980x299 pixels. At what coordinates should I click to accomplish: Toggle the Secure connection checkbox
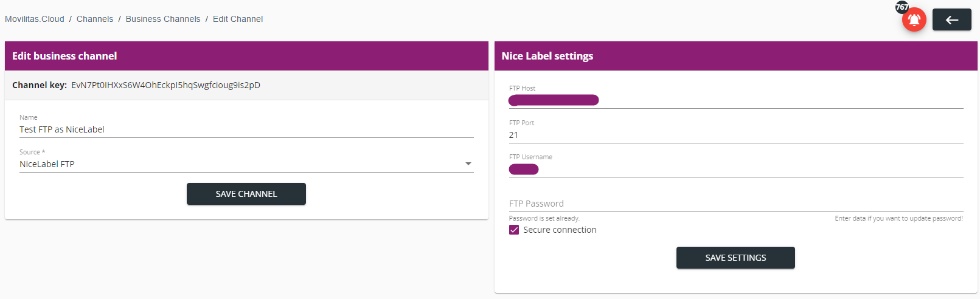click(x=514, y=230)
